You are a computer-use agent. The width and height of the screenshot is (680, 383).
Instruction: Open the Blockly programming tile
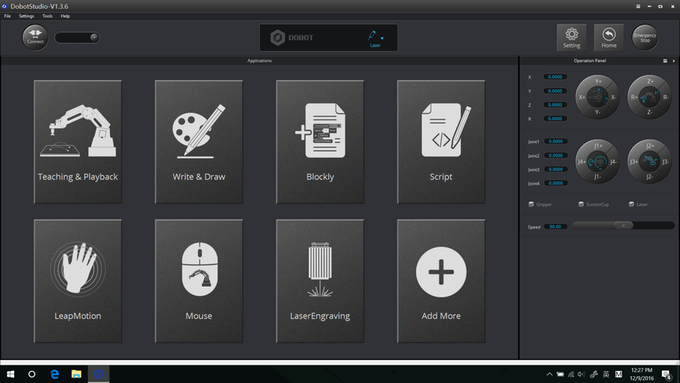[x=320, y=141]
